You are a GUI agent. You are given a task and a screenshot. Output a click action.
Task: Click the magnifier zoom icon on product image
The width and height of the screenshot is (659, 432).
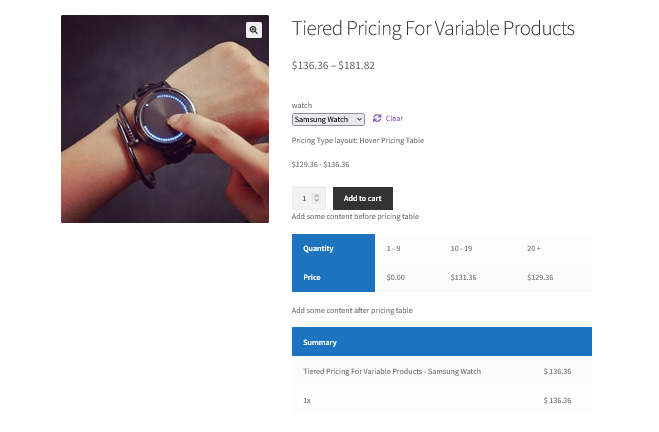(x=254, y=30)
